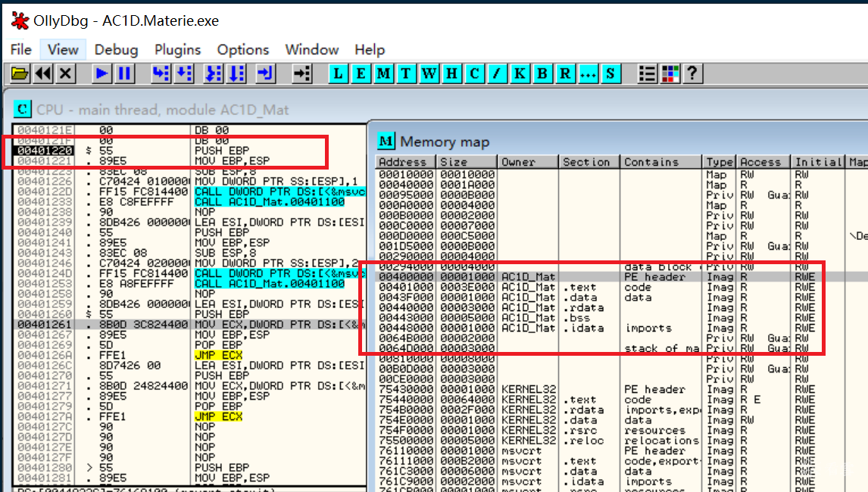This screenshot has height=492, width=868.
Task: Show Breakpoints with B button
Action: (542, 73)
